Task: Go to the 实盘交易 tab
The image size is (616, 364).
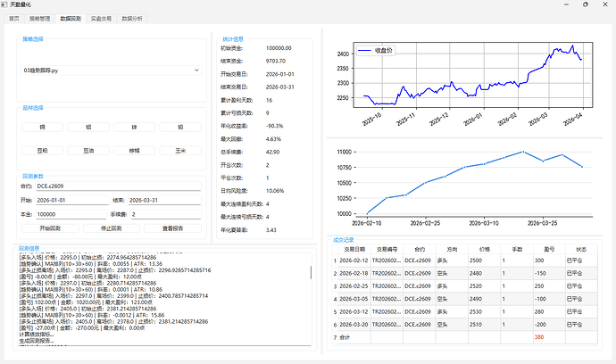Action: [100, 18]
